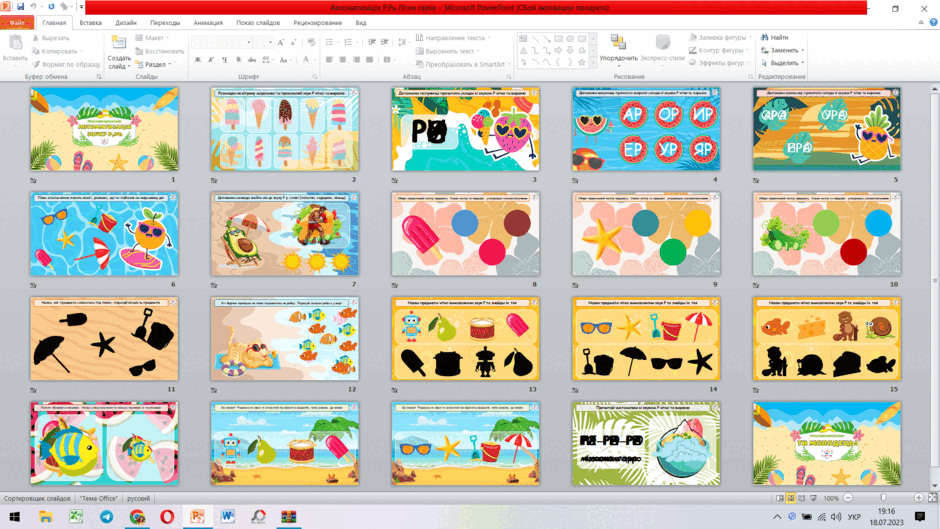Click the Создать слайд button icon
The image size is (940, 529).
[x=119, y=43]
